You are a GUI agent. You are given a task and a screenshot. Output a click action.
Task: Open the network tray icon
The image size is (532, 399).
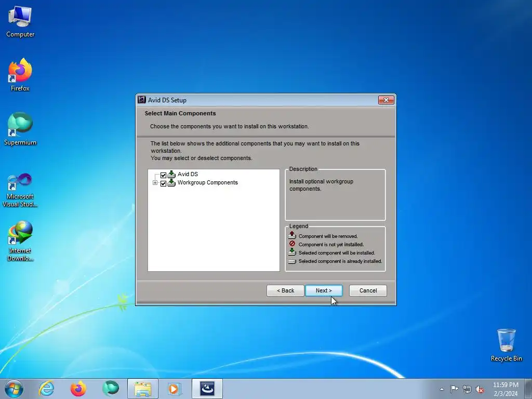point(467,389)
